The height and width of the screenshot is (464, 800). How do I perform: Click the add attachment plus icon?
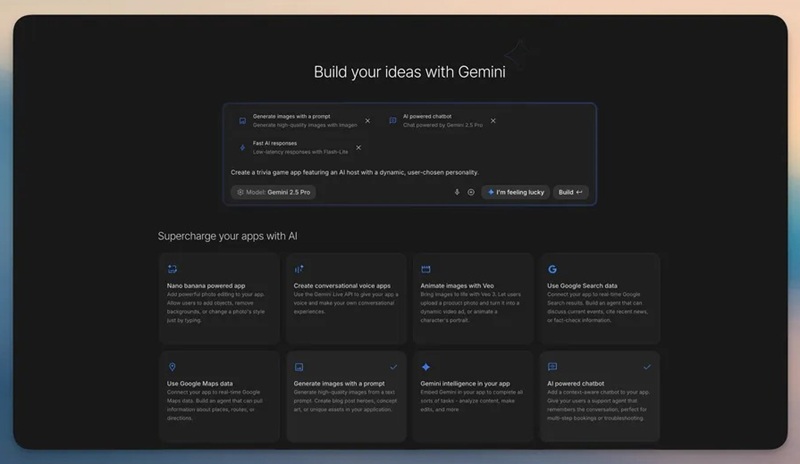[x=471, y=192]
